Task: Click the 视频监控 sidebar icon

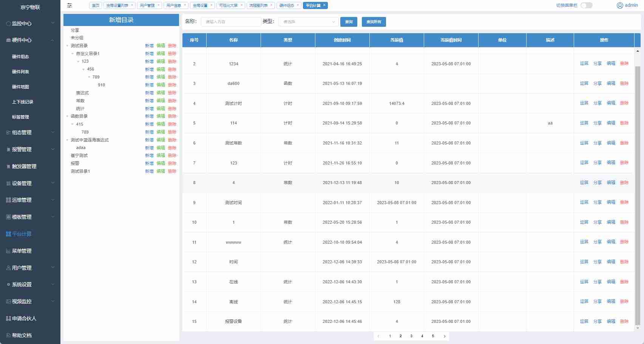Action: point(8,301)
